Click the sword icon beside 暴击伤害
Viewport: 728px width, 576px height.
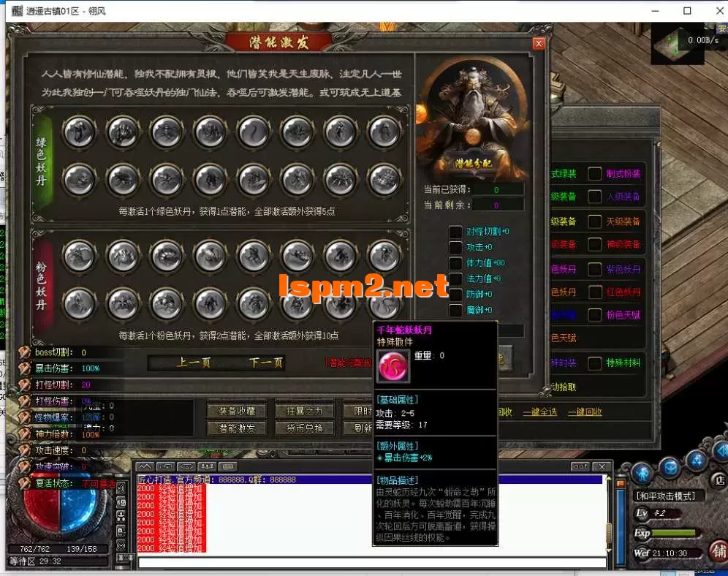(x=25, y=368)
